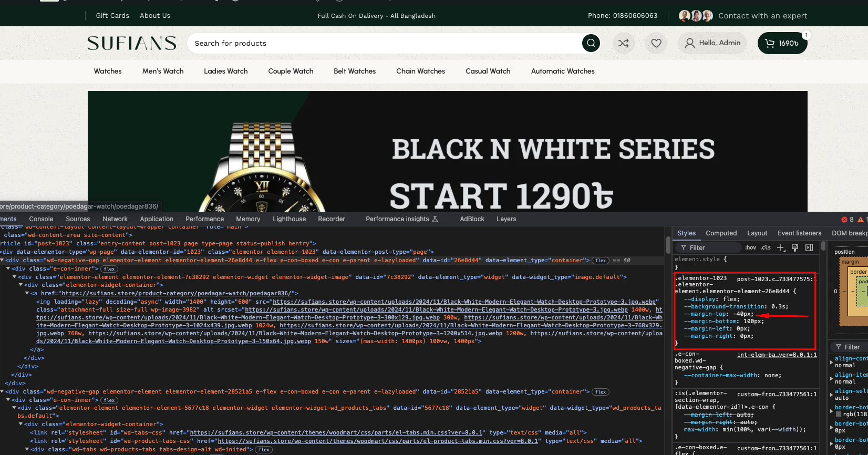This screenshot has width=868, height=455.
Task: Click the search magnifier icon button
Action: [591, 43]
